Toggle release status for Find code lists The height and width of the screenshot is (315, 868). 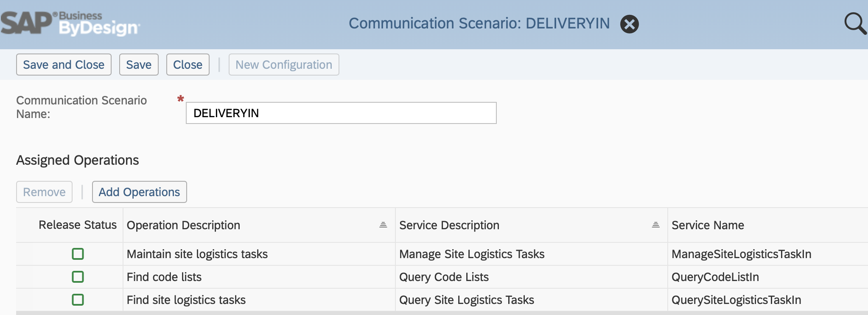78,277
